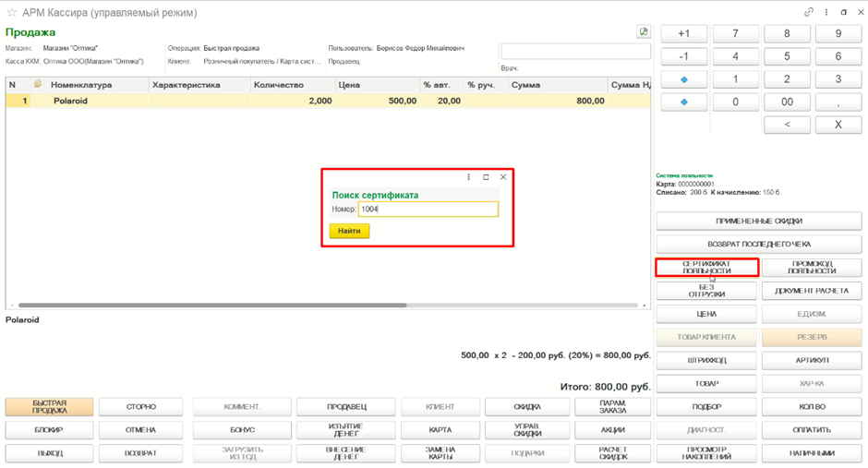Image resolution: width=868 pixels, height=468 pixels.
Task: Tap the 0 keypad button
Action: [x=736, y=102]
